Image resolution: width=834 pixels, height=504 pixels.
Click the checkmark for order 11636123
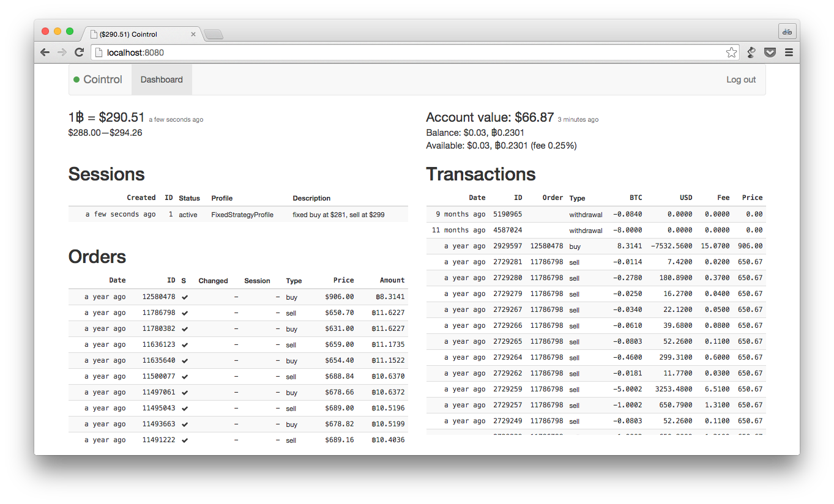(x=185, y=344)
